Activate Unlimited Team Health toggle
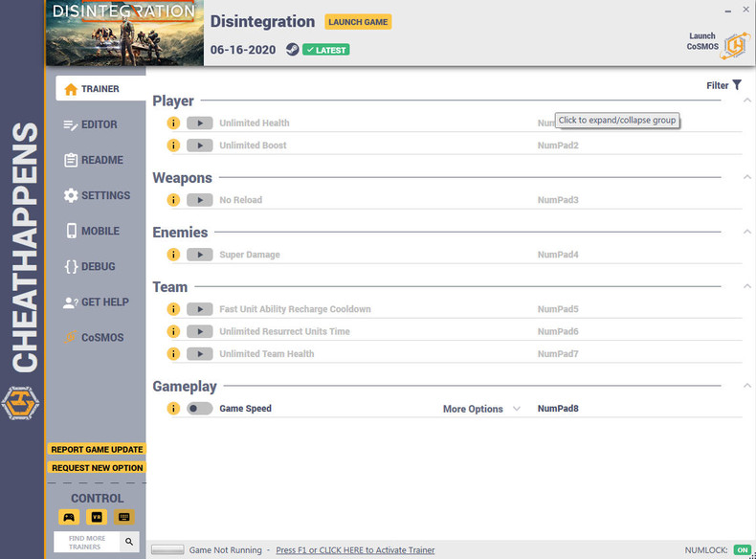The image size is (756, 559). 200,353
